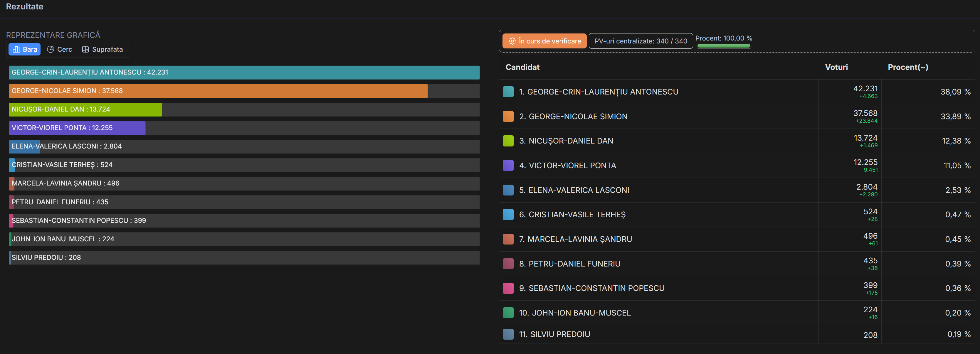Click the teal Antonescu bar in chart
Image resolution: width=980 pixels, height=354 pixels.
244,73
